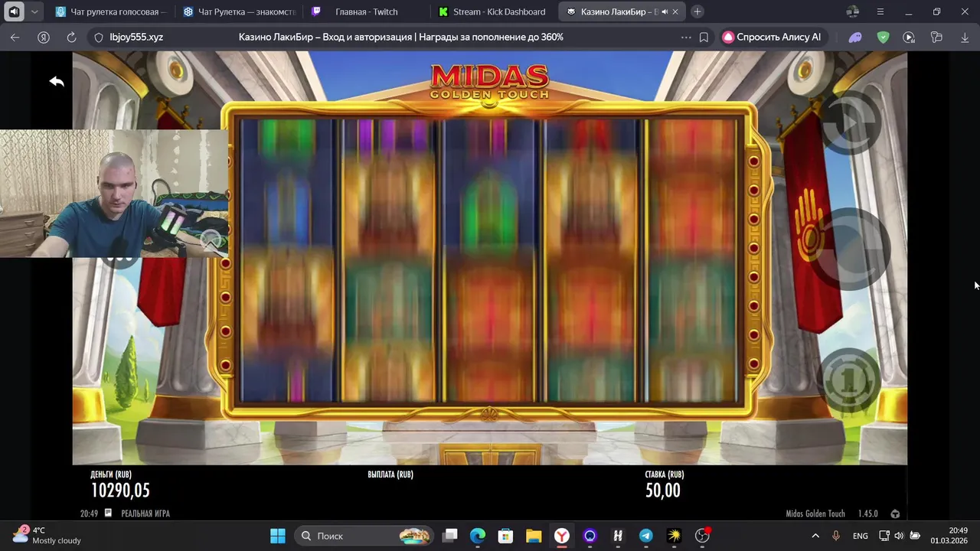The height and width of the screenshot is (551, 980).
Task: Click the ВЫПЛАТА (RUB) label
Action: tap(390, 474)
